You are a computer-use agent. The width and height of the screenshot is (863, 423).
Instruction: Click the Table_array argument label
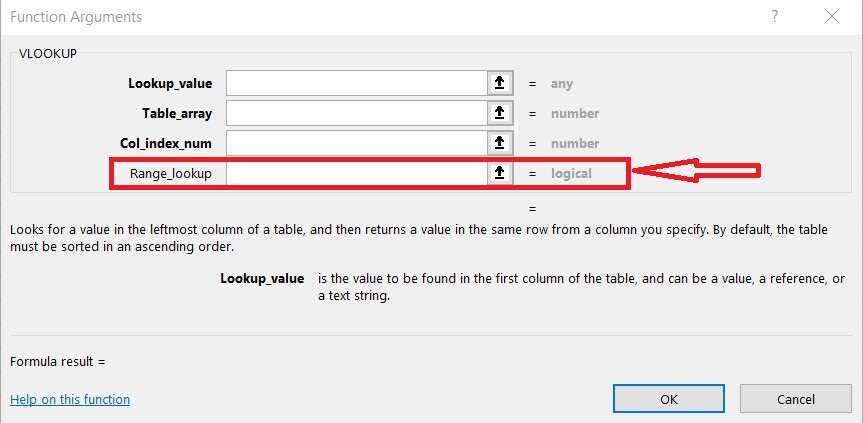point(178,113)
